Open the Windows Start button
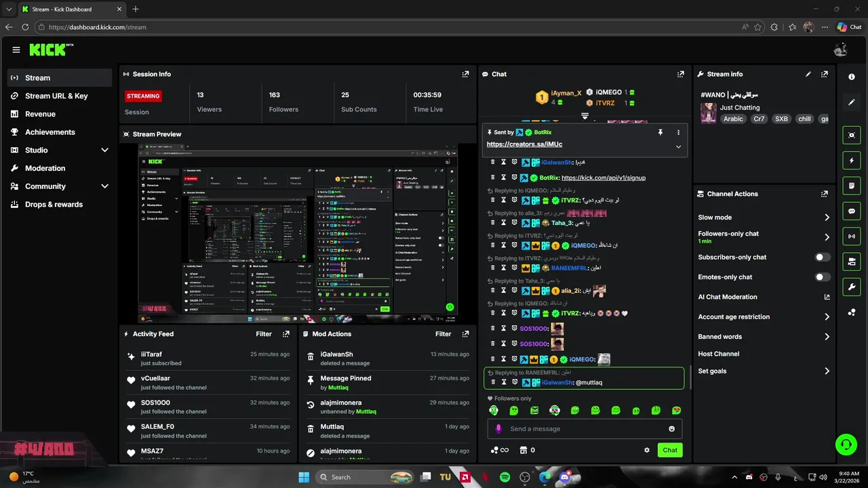This screenshot has width=868, height=488. [304, 477]
